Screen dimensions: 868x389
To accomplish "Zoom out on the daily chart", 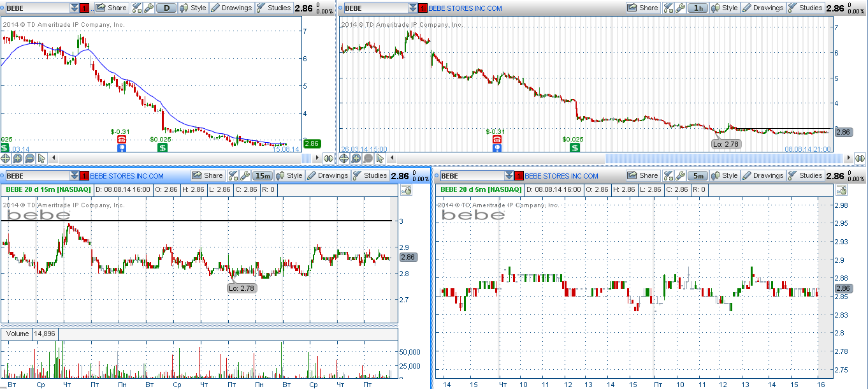I will pyautogui.click(x=30, y=158).
